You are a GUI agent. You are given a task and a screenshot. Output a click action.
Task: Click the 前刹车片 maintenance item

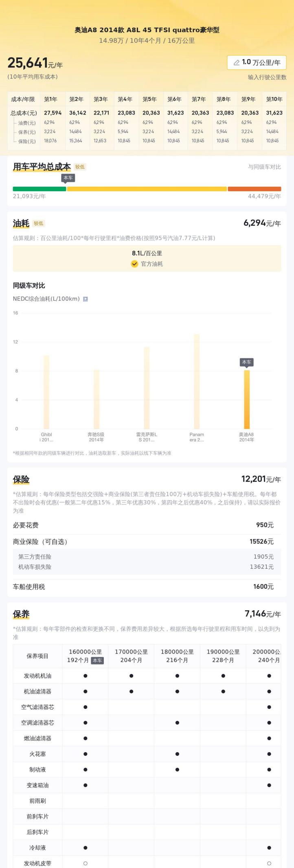pos(37,816)
